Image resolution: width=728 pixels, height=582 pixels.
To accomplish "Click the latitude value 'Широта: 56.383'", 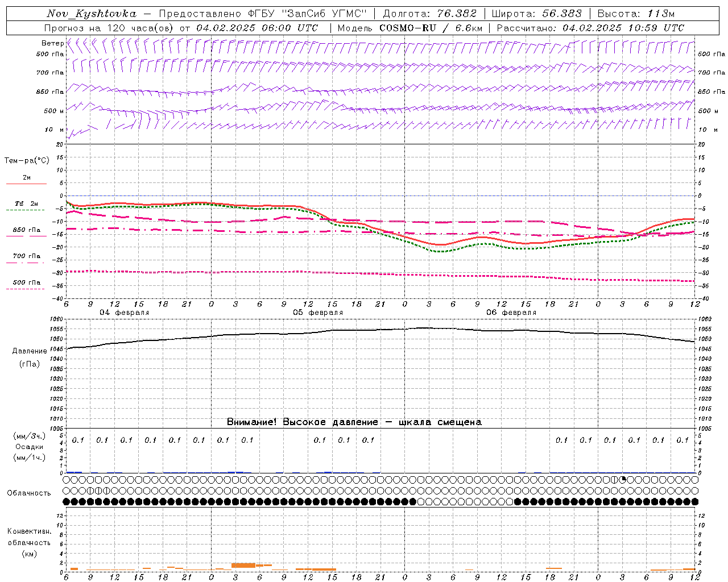I will click(x=536, y=14).
